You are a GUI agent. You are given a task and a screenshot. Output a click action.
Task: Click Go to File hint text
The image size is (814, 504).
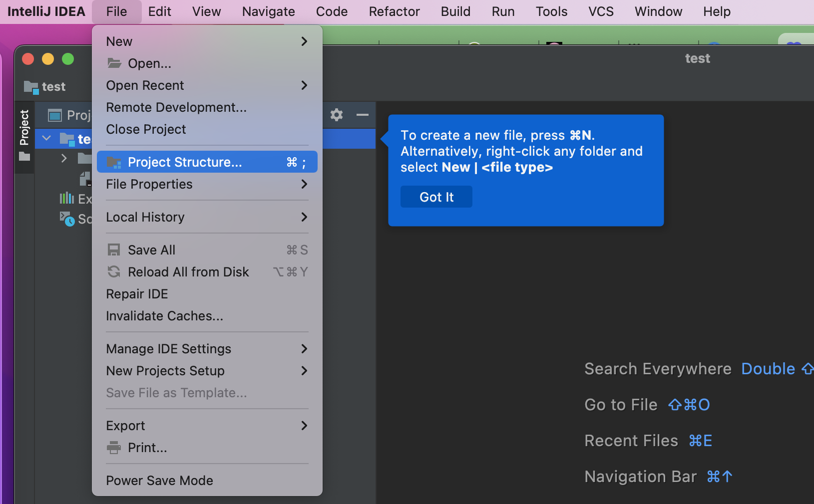coord(621,405)
